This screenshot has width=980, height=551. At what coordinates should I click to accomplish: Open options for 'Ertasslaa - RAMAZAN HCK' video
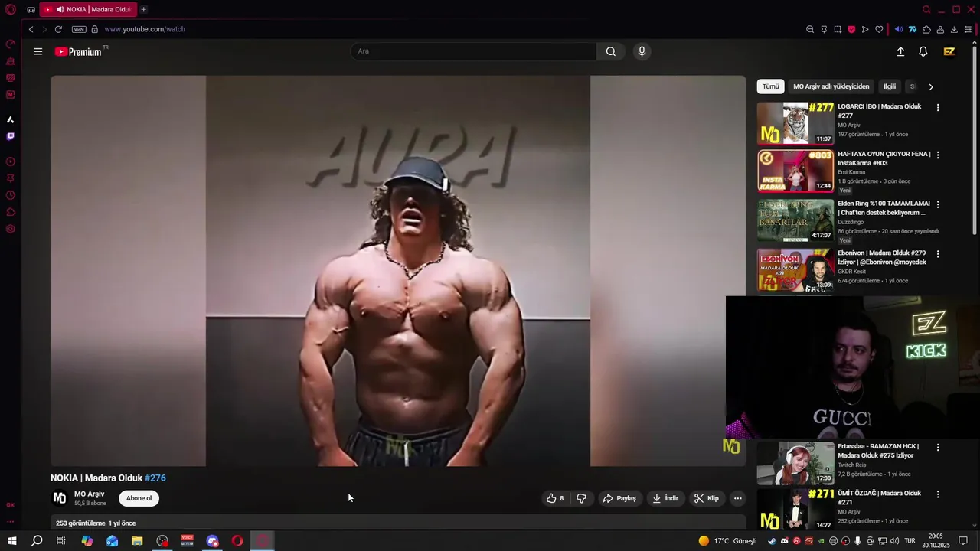pos(938,448)
